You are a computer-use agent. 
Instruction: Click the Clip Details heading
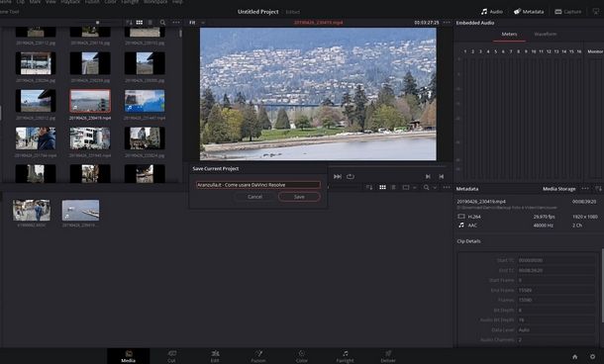point(468,241)
